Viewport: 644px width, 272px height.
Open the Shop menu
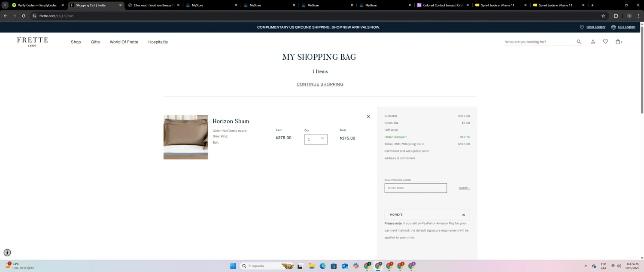click(x=76, y=42)
